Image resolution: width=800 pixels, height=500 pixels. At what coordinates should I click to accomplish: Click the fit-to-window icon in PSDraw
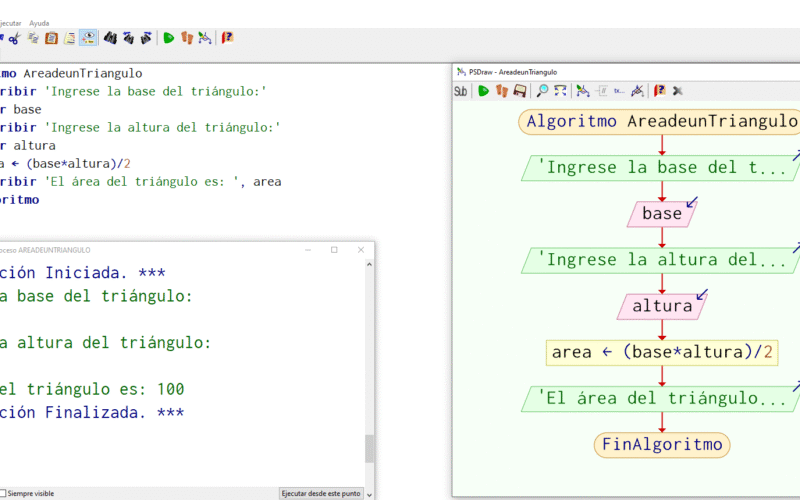tap(560, 91)
